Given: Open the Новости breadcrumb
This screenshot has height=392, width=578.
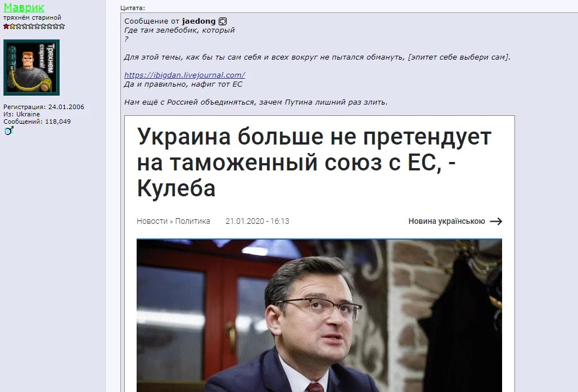Looking at the screenshot, I should click(x=152, y=221).
